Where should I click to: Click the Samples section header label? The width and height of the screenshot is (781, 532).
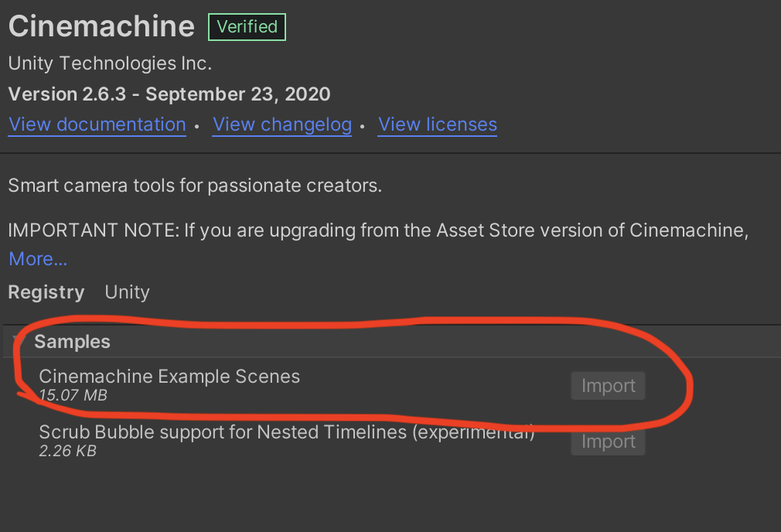click(x=72, y=342)
